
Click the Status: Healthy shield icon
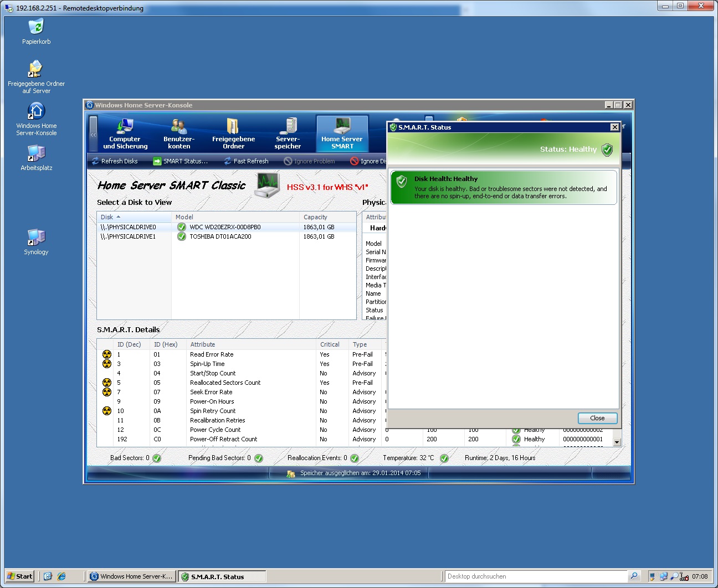(607, 149)
